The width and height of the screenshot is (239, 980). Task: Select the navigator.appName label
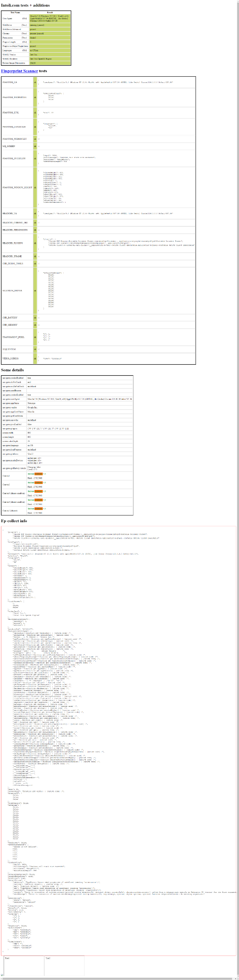10,403
